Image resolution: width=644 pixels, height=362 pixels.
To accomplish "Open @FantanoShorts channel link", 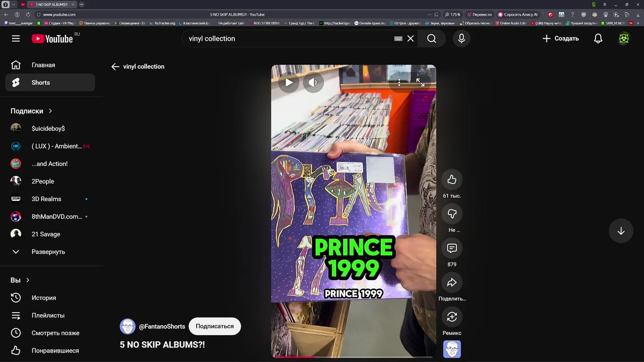I will pyautogui.click(x=162, y=326).
